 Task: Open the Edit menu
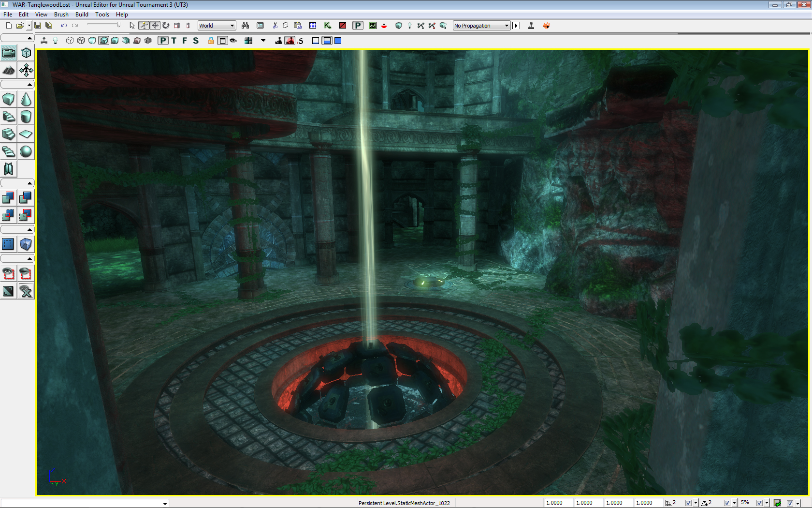click(24, 15)
